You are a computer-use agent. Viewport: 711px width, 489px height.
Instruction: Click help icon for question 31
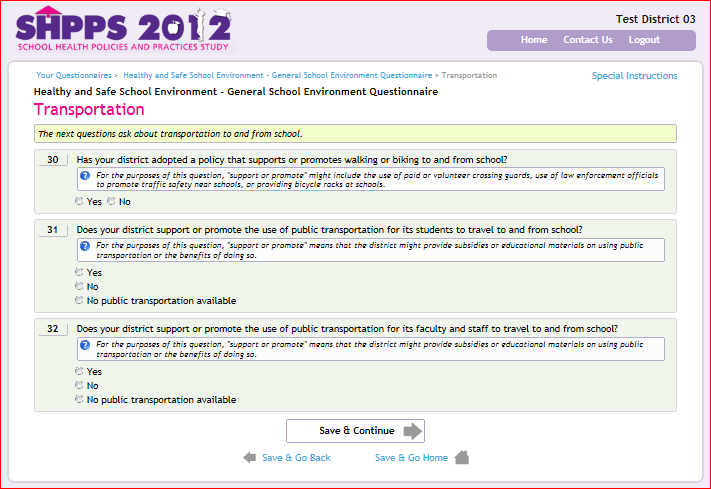[85, 245]
